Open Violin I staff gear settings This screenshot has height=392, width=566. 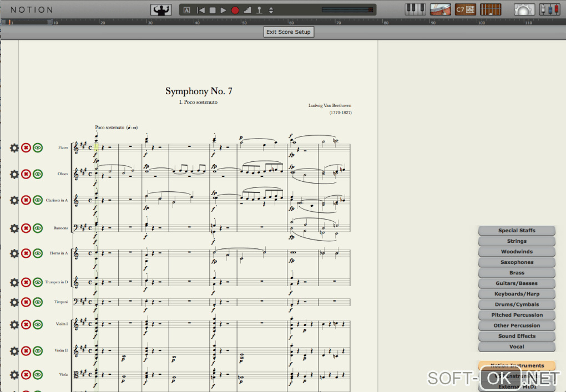(x=14, y=325)
